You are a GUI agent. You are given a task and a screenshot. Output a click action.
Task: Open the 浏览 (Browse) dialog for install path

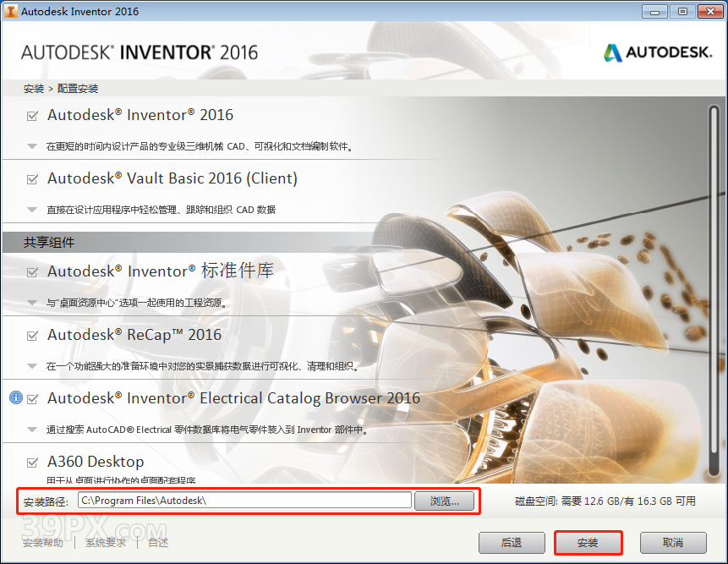coord(445,501)
